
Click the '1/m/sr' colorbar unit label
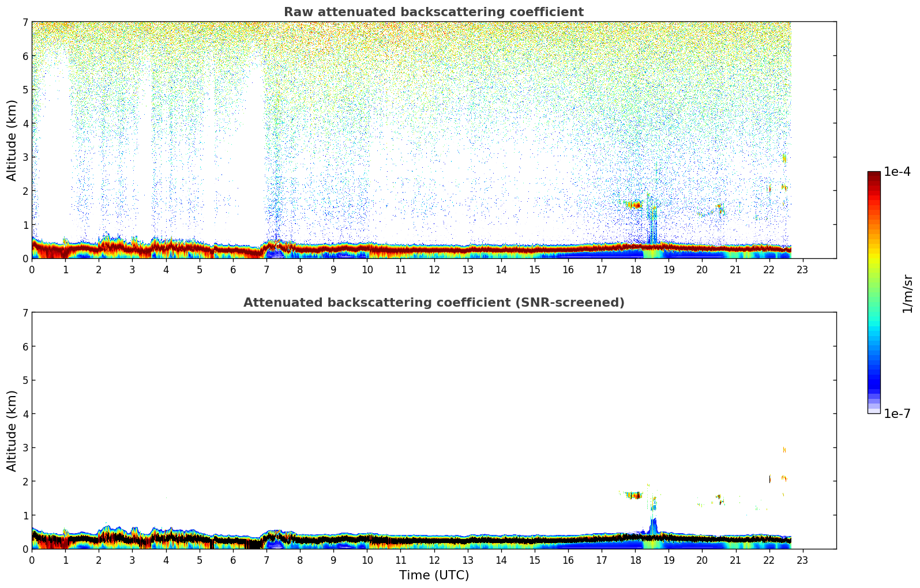coord(907,293)
